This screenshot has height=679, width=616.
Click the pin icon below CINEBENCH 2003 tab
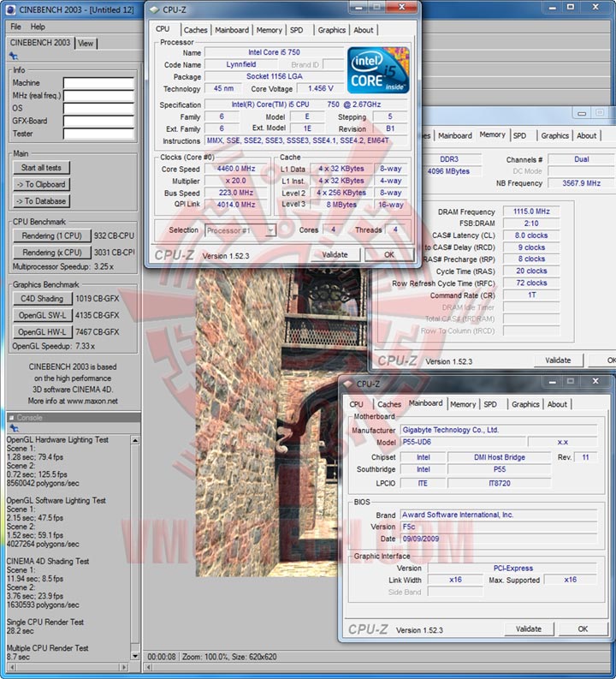tap(14, 56)
